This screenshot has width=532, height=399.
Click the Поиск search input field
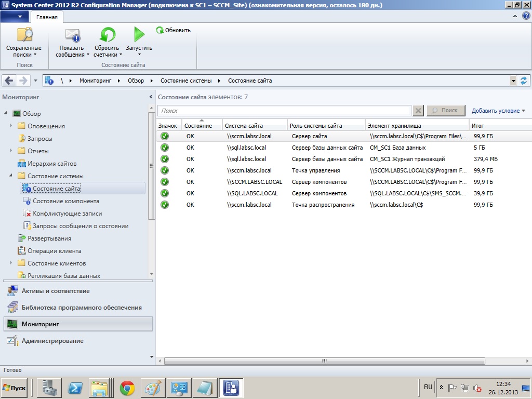click(284, 111)
